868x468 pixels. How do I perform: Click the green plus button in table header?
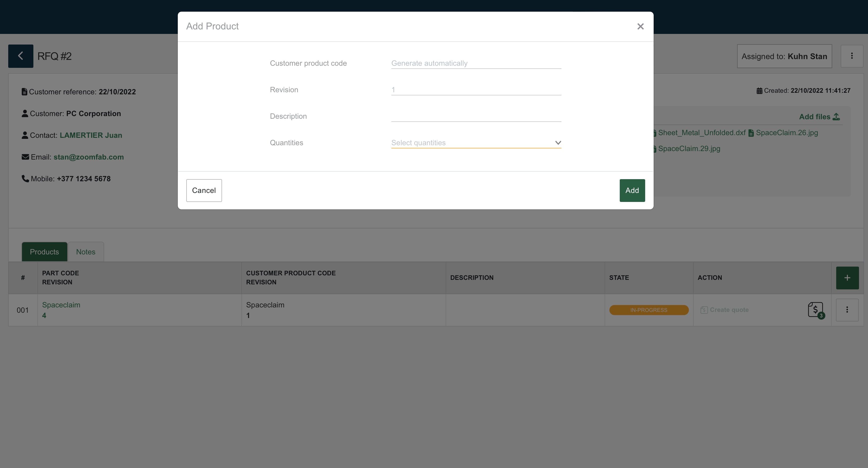[847, 278]
